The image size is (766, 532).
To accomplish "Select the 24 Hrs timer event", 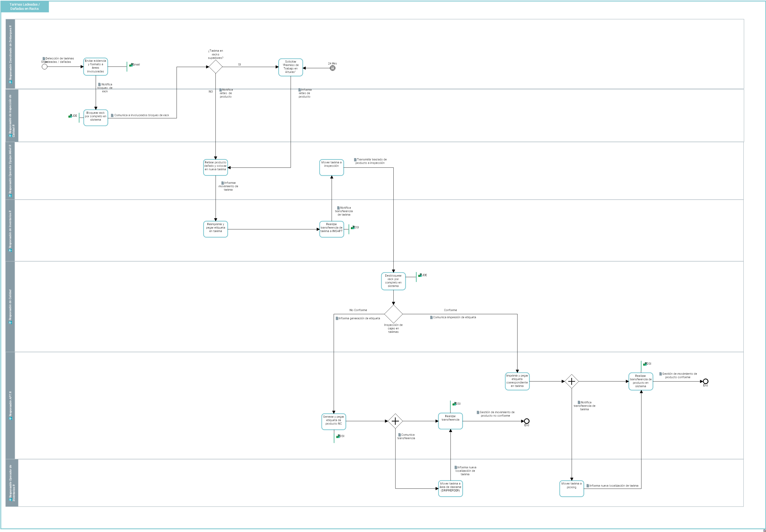I will click(x=332, y=68).
